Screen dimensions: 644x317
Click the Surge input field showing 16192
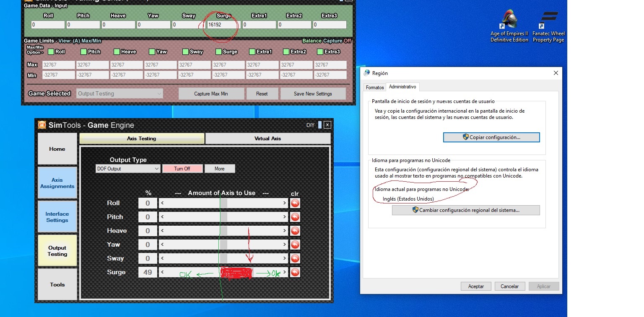click(x=223, y=25)
